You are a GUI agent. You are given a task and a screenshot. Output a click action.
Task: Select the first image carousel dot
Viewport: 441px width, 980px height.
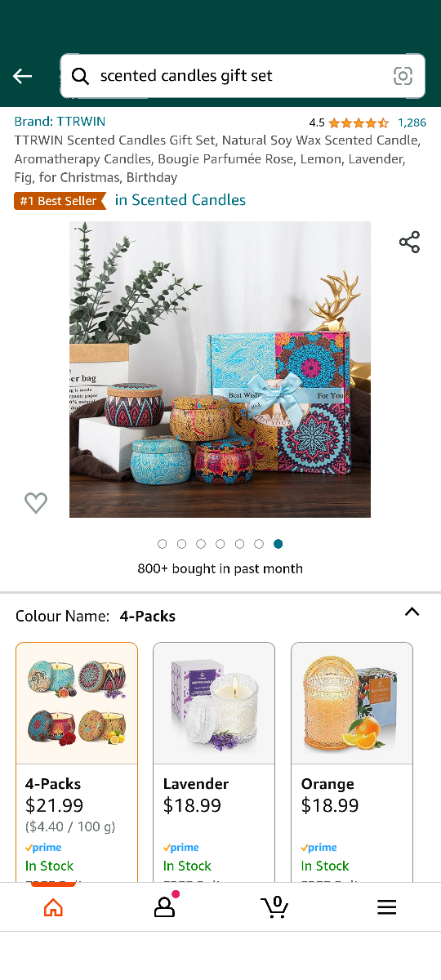(x=162, y=544)
